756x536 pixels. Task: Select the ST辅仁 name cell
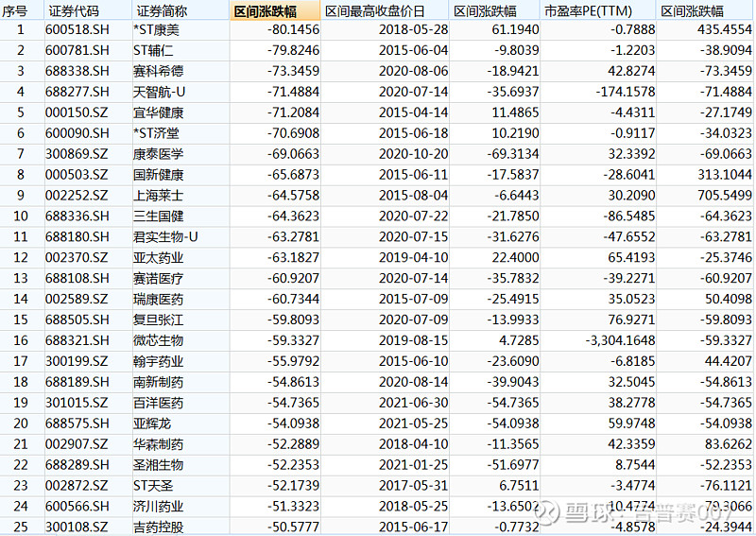point(153,51)
